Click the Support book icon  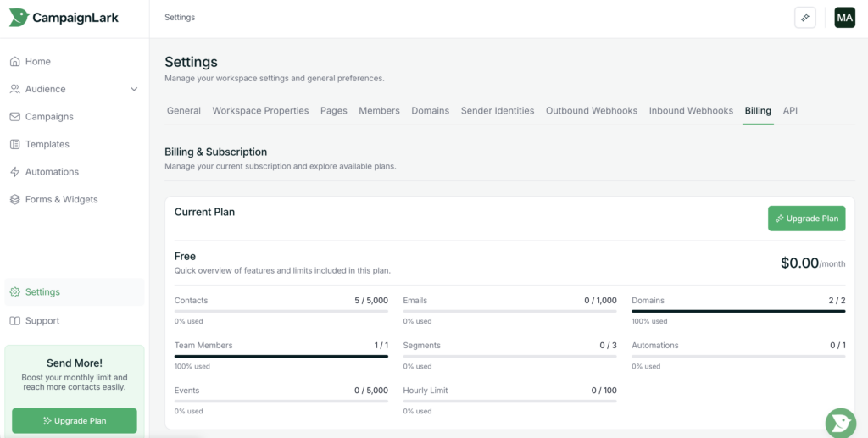(x=15, y=321)
